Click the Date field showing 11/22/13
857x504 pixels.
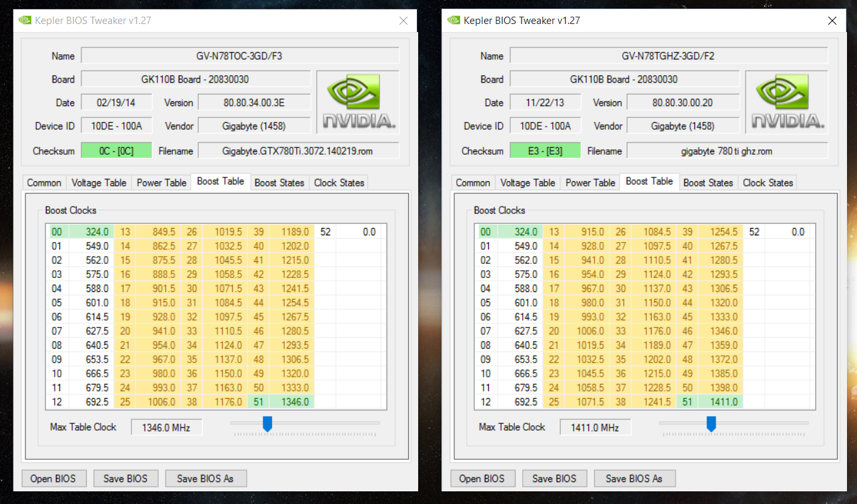pos(546,103)
